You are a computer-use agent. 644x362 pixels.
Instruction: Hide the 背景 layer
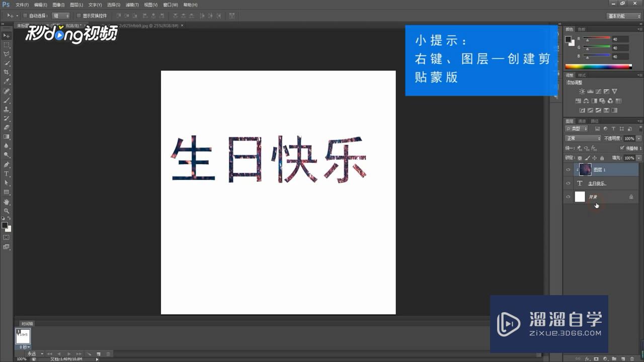coord(568,197)
